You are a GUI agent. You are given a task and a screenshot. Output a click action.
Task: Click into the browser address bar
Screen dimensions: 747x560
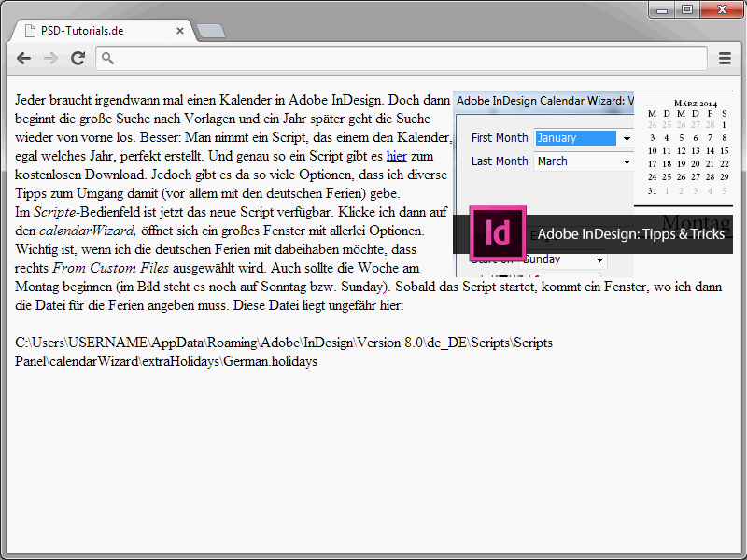(x=402, y=59)
